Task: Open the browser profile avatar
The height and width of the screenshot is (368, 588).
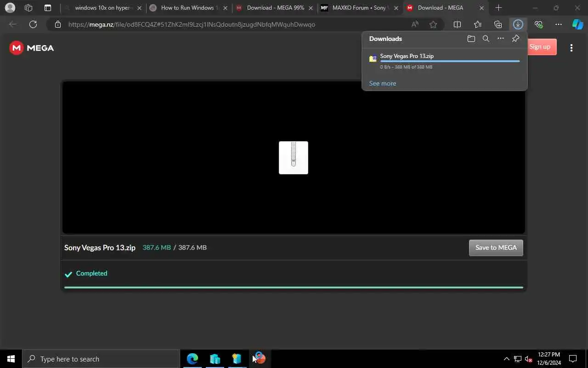Action: [10, 8]
